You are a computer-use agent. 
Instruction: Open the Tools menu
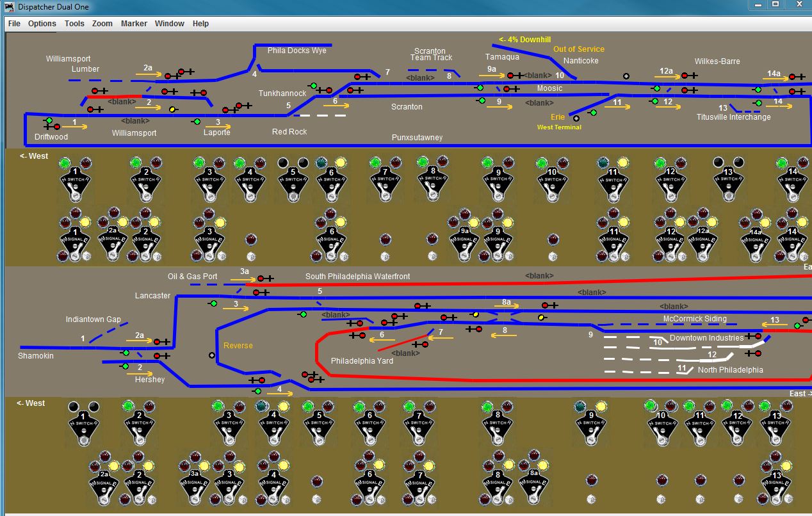point(74,24)
